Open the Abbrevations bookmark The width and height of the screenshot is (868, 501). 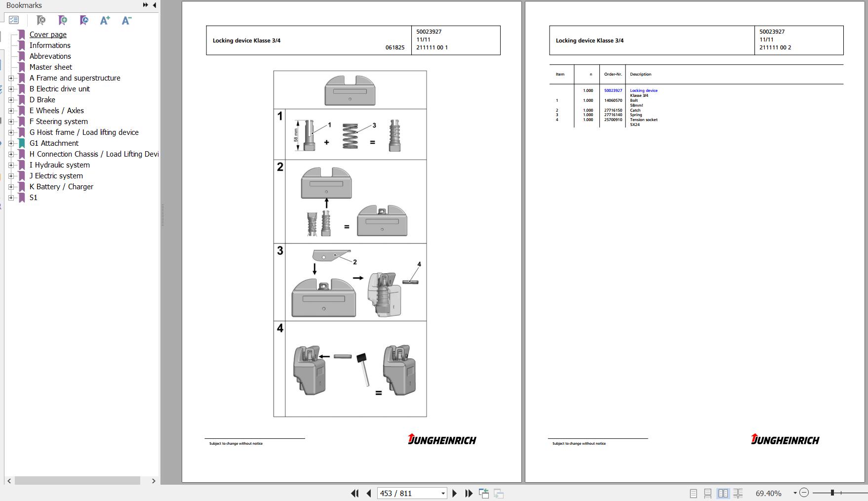click(50, 56)
